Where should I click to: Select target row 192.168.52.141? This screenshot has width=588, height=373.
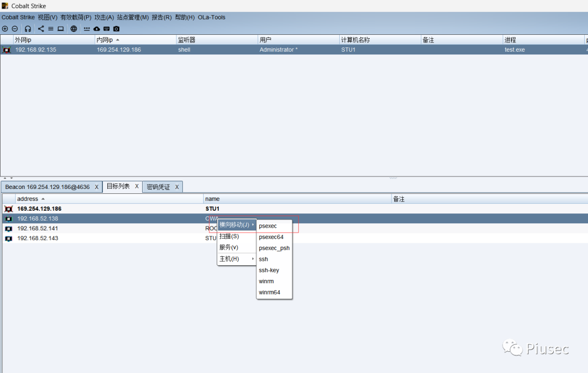point(295,228)
